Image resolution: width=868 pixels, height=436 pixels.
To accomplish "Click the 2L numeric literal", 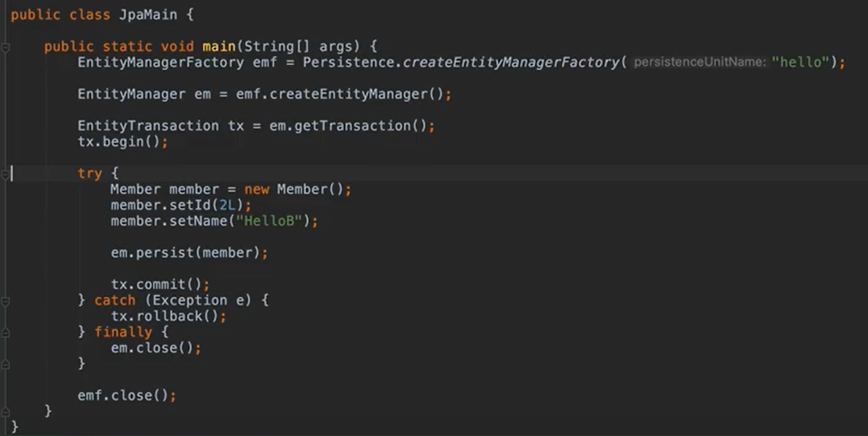I will (227, 205).
